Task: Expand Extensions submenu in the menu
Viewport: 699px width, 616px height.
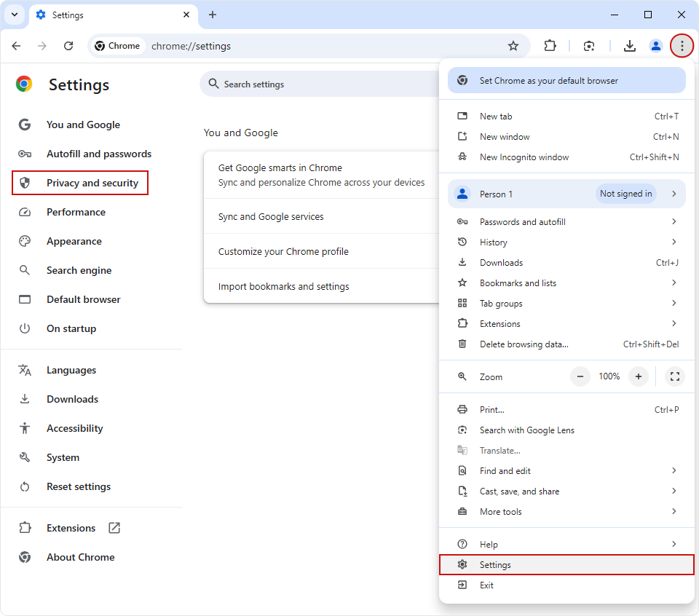Action: coord(566,324)
